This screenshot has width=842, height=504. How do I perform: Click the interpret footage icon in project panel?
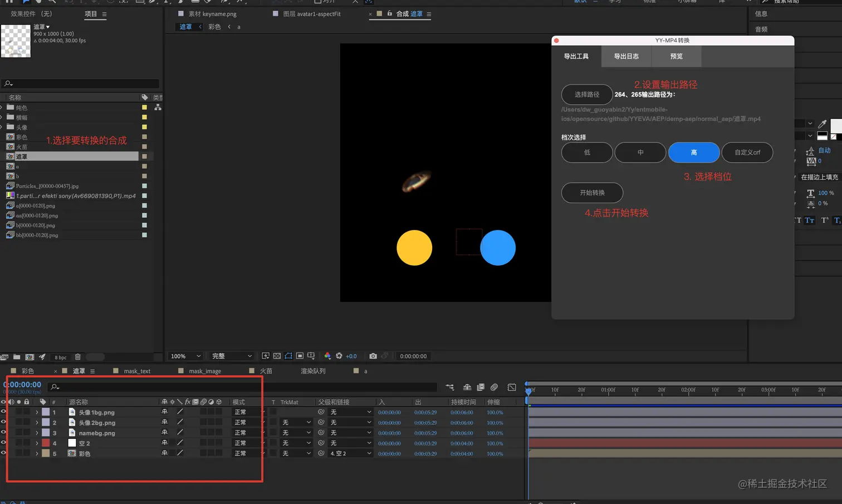(4, 357)
